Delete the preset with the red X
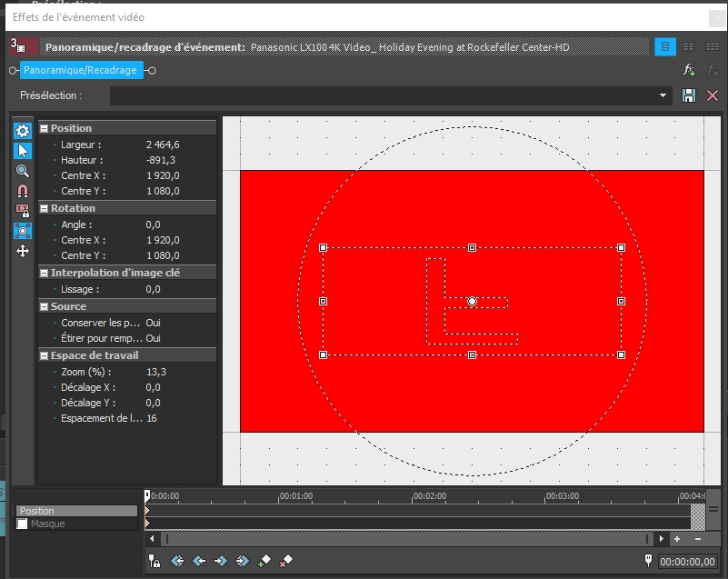Image resolution: width=728 pixels, height=579 pixels. tap(713, 95)
